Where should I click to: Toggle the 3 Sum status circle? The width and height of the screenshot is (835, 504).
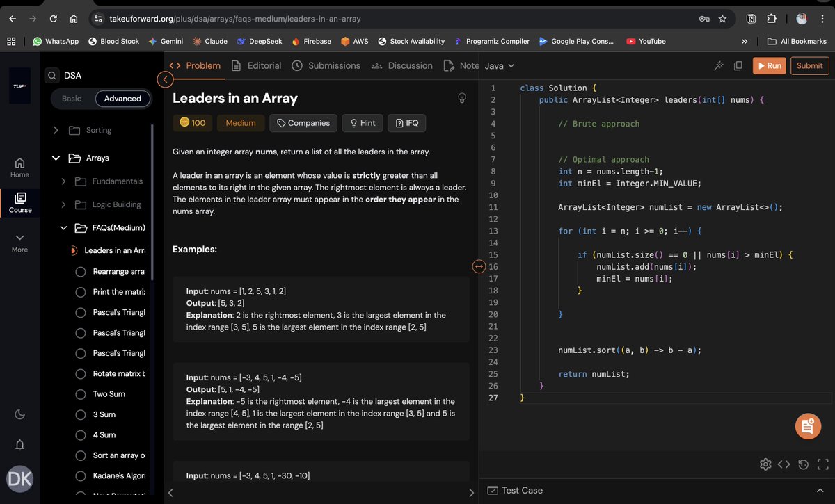[x=80, y=414]
